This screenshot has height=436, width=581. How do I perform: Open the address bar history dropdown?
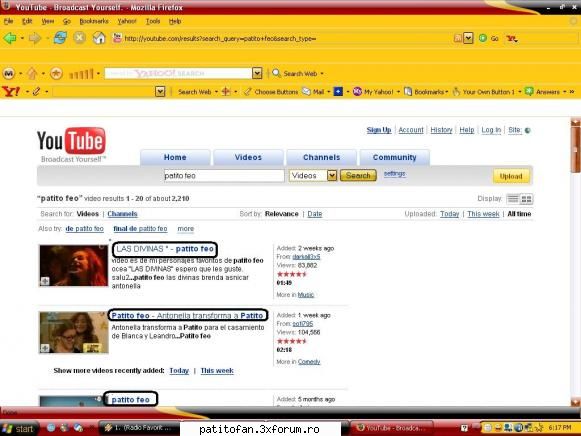click(468, 38)
